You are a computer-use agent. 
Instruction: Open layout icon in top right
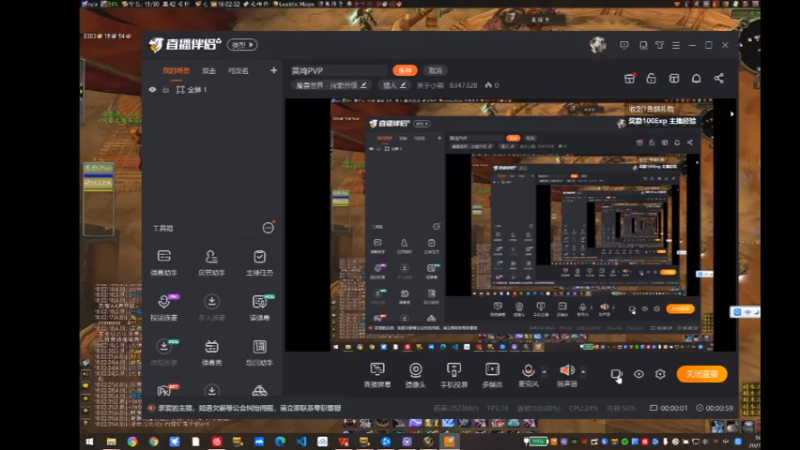coord(674,78)
